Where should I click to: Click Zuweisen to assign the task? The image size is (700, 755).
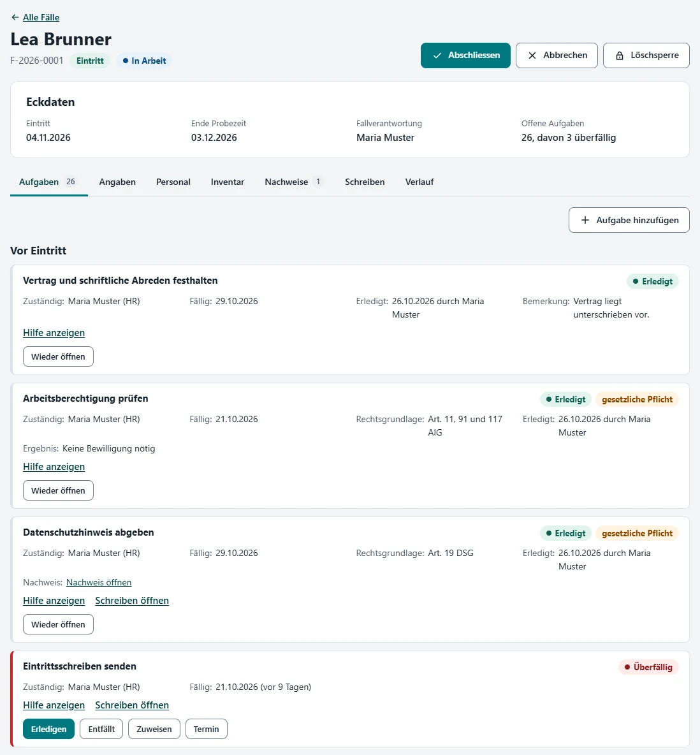[x=154, y=728]
